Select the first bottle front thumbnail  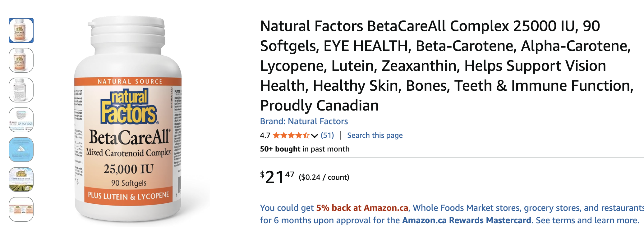coord(21,30)
